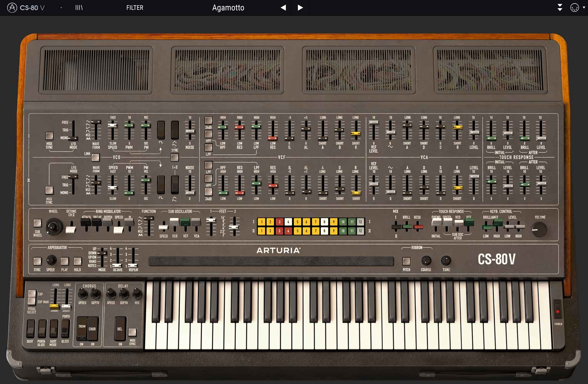Viewport: 588px width, 384px height.
Task: Select green preset button 10 in row II
Action: coord(343,231)
